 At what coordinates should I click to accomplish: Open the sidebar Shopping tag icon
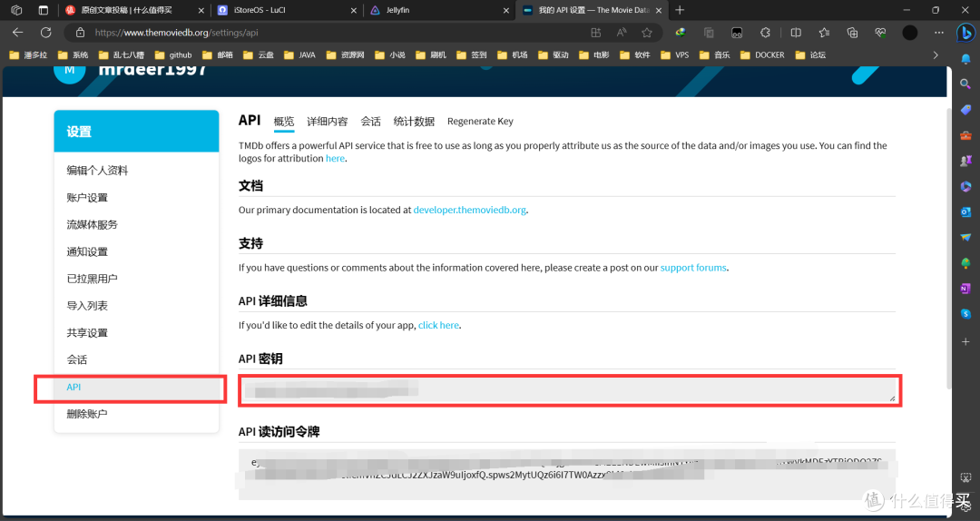[x=965, y=110]
